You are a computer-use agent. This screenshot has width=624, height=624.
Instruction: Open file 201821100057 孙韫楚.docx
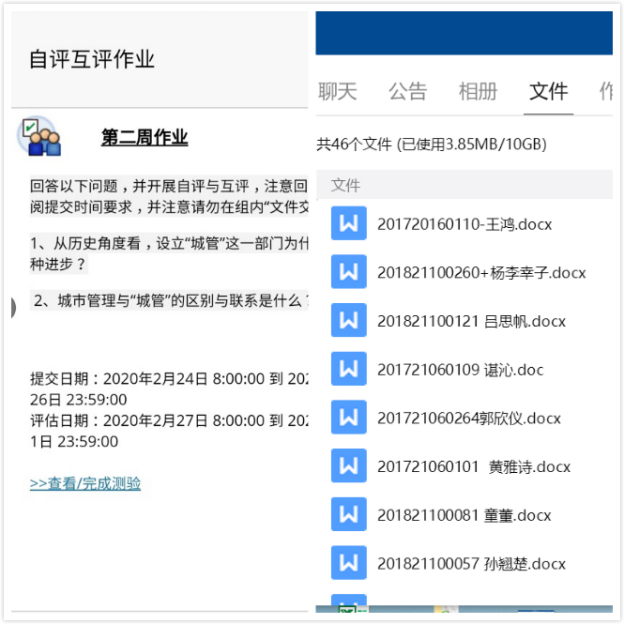471,564
